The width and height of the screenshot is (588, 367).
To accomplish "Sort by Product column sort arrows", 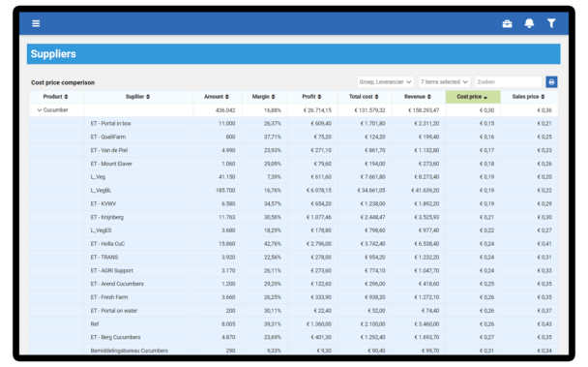I will (x=66, y=97).
